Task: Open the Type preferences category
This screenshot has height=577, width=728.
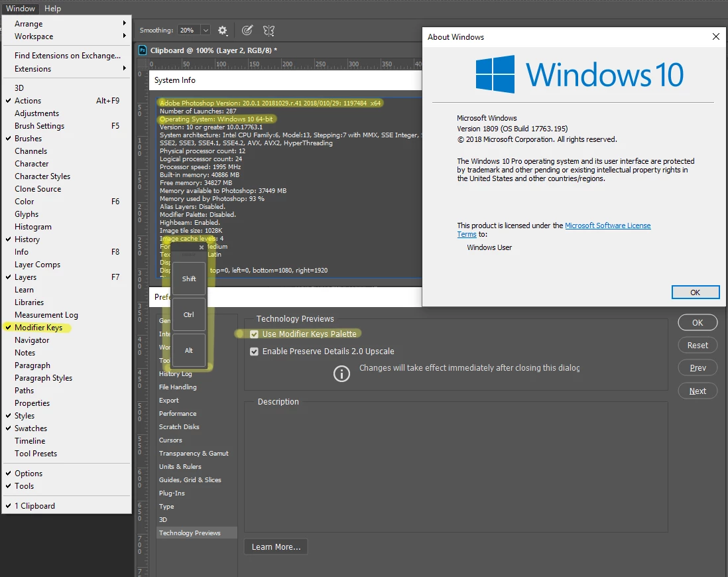Action: pyautogui.click(x=197, y=507)
